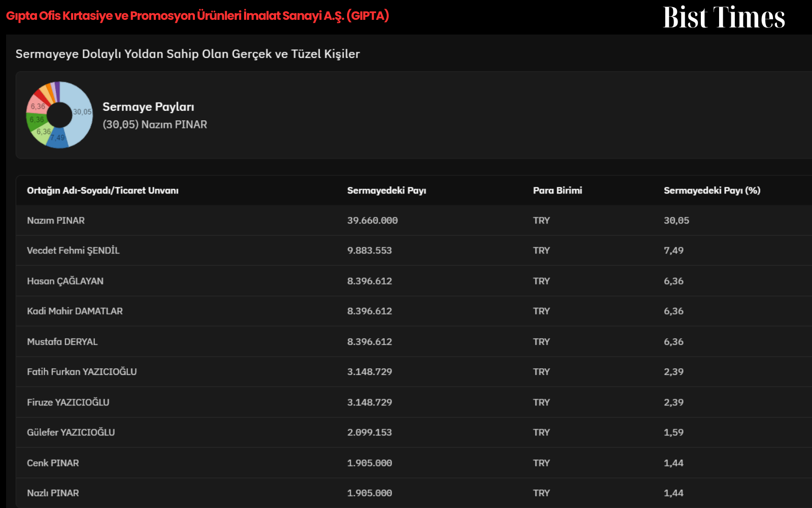Image resolution: width=812 pixels, height=508 pixels.
Task: Click TRY currency in Gülefer YAZICIOĞLU row
Action: pyautogui.click(x=542, y=432)
